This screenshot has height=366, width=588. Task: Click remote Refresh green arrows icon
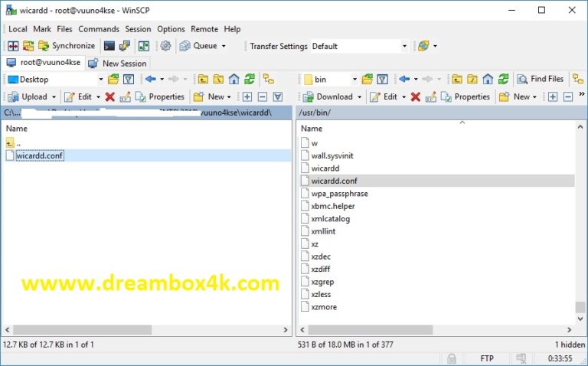[503, 79]
